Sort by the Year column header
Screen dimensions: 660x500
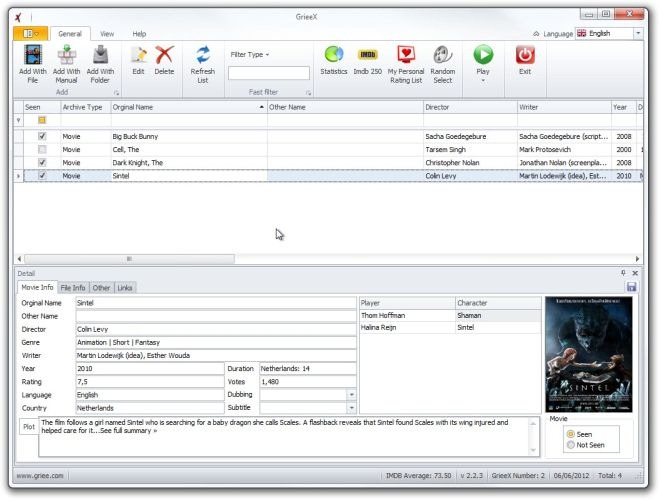[623, 107]
